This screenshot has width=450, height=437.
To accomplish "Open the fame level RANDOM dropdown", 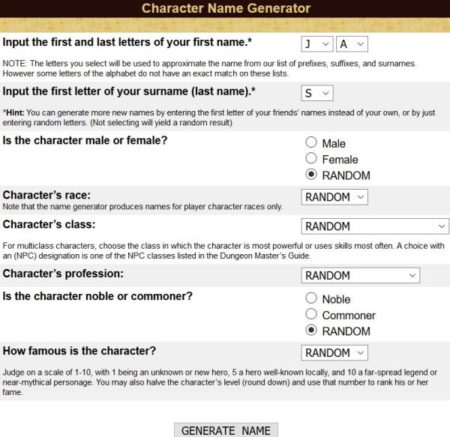I will click(x=334, y=353).
